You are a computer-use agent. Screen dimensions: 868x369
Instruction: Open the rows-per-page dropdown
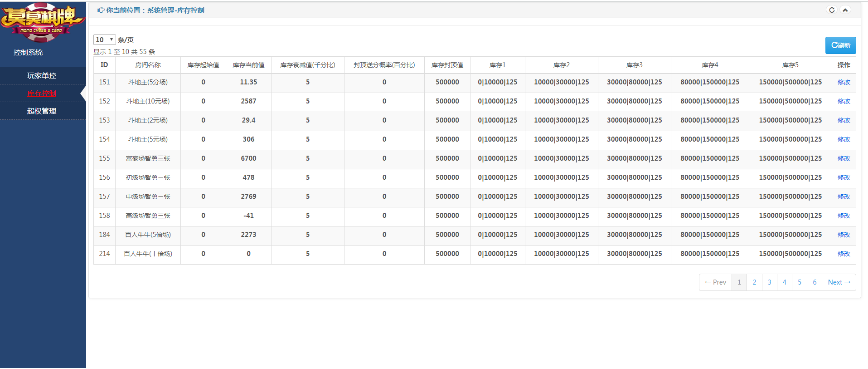(104, 40)
